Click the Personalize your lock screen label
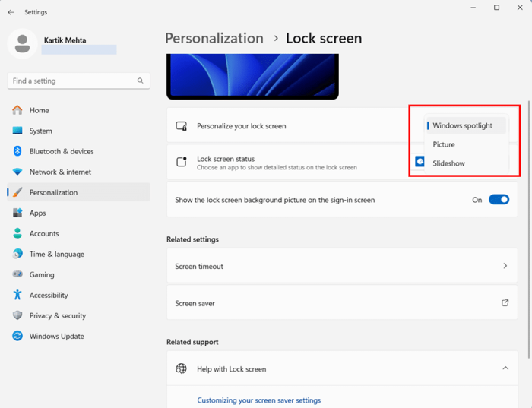 (241, 126)
